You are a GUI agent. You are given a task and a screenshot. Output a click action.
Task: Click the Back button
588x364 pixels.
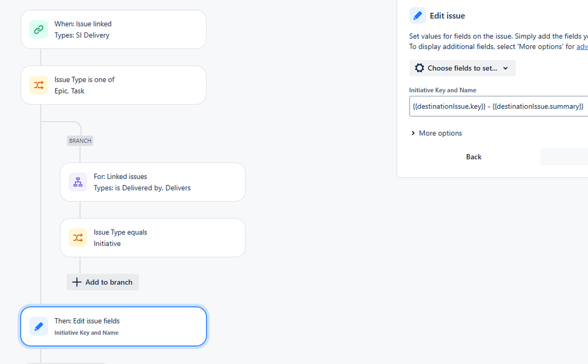coord(474,157)
